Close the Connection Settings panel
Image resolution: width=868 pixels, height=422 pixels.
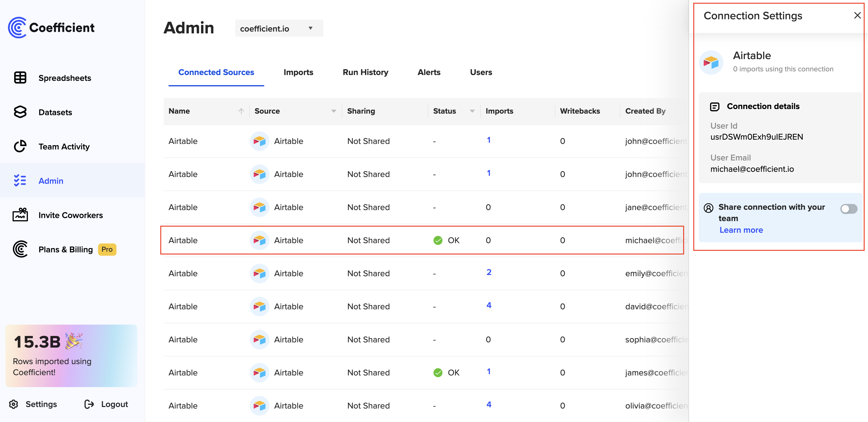[x=857, y=16]
